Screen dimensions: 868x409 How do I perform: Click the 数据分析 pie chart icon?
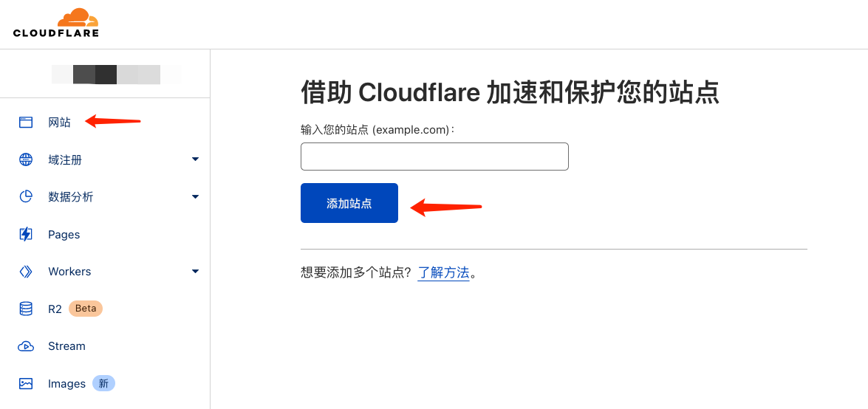[x=26, y=197]
